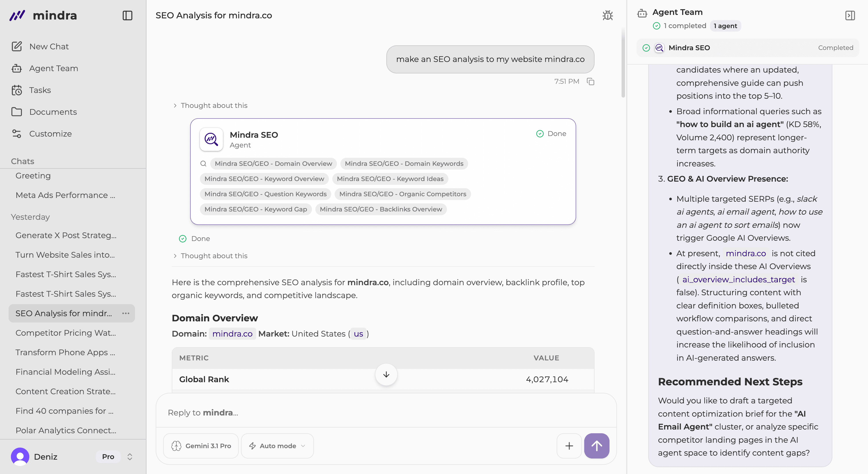Click the '1 agent' badge
Viewport: 868px width, 474px height.
(725, 26)
